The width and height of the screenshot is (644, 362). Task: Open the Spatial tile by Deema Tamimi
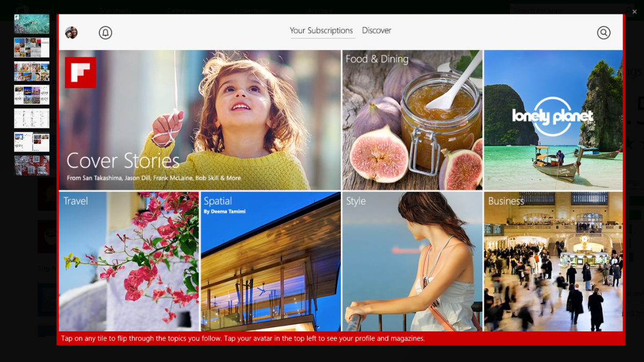point(271,262)
